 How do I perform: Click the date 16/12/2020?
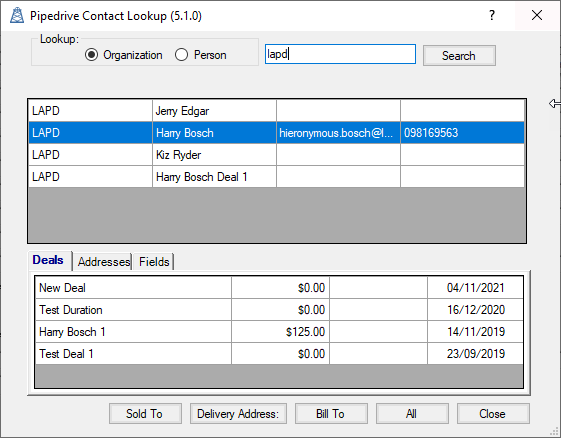(475, 310)
